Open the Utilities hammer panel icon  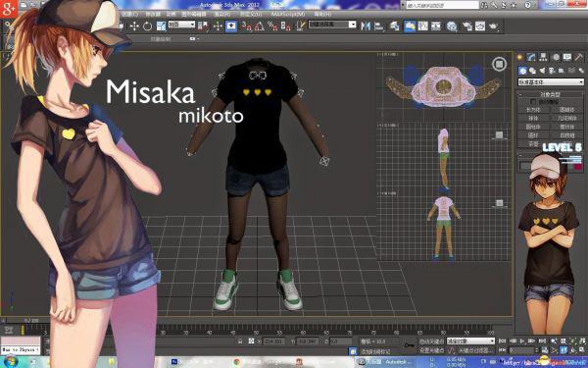[579, 57]
